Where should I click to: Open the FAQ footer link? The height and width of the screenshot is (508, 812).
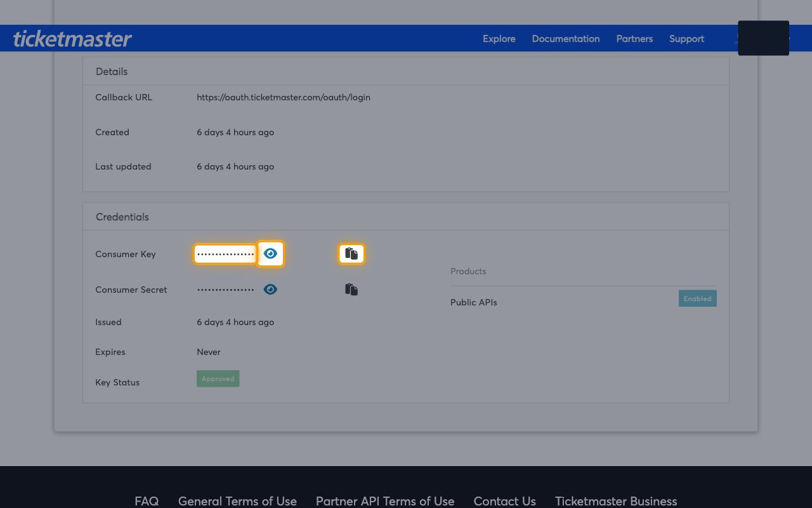coord(147,501)
